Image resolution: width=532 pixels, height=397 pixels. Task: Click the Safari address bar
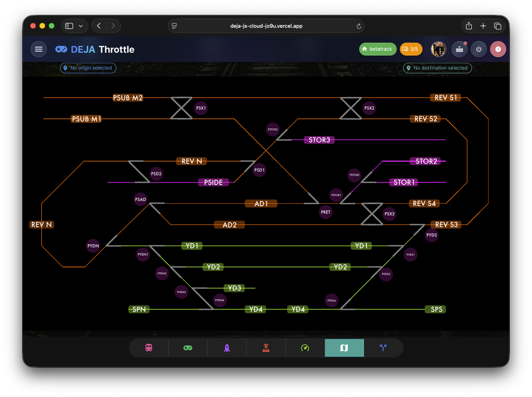click(266, 26)
